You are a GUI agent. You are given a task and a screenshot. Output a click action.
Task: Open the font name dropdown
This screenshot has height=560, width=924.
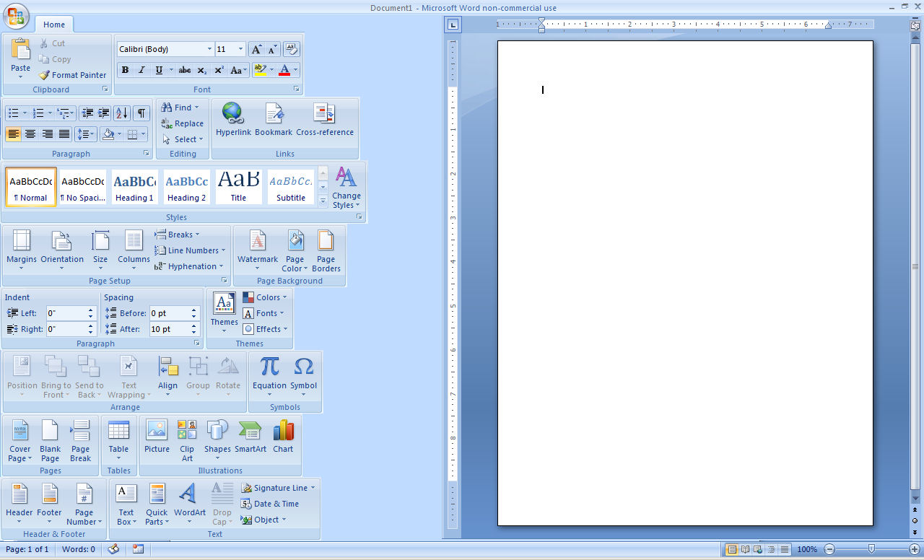pos(209,49)
